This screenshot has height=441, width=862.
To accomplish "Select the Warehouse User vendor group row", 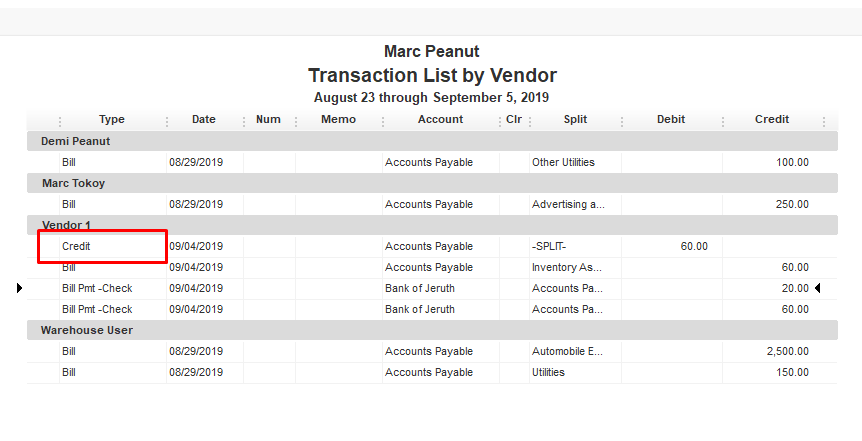I will (x=87, y=330).
